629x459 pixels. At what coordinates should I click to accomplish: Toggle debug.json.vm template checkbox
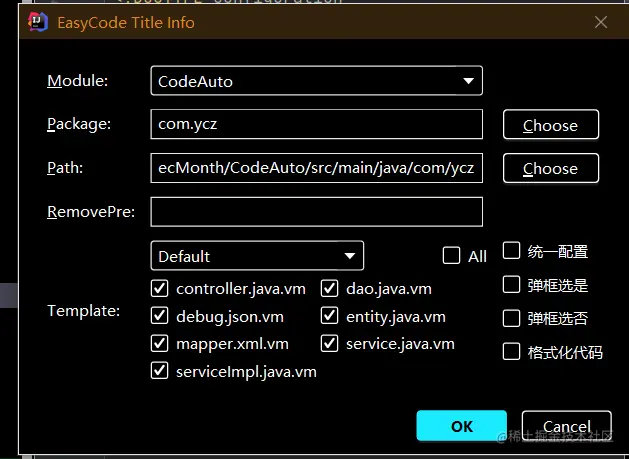click(x=159, y=316)
